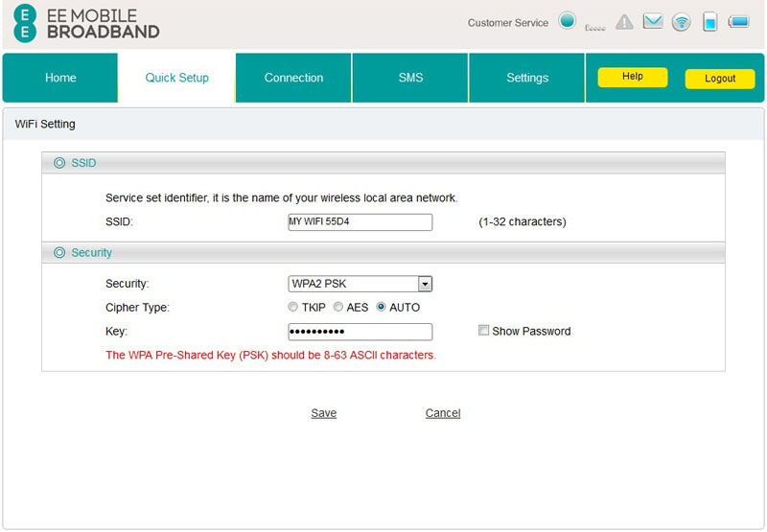767x532 pixels.
Task: Select the AES cipher type radio
Action: (338, 307)
